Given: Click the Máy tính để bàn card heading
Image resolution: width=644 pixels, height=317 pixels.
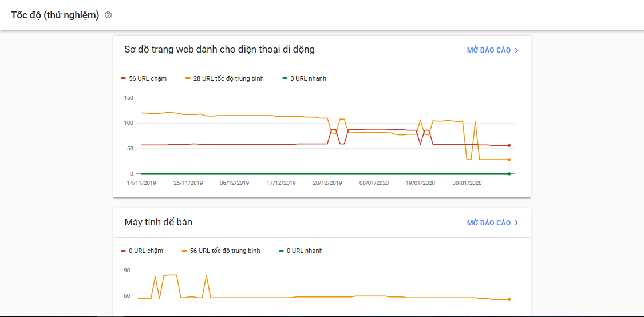Looking at the screenshot, I should tap(159, 222).
